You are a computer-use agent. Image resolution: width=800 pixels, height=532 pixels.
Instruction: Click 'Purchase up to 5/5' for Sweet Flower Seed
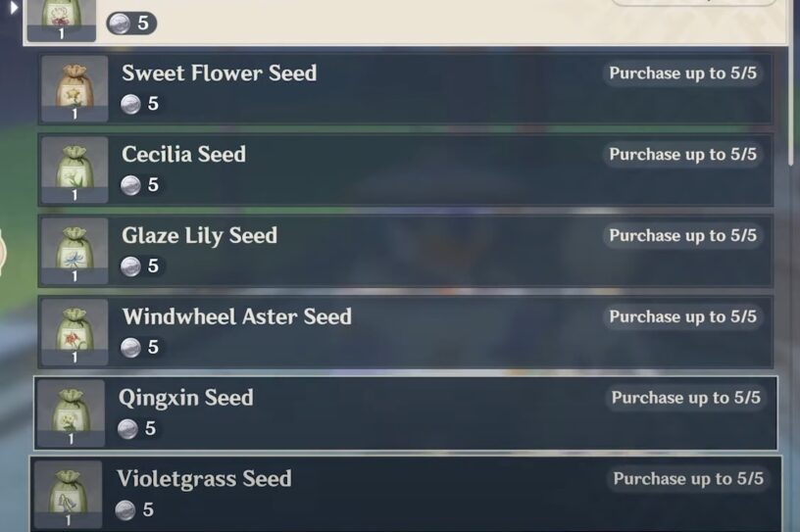[x=682, y=73]
